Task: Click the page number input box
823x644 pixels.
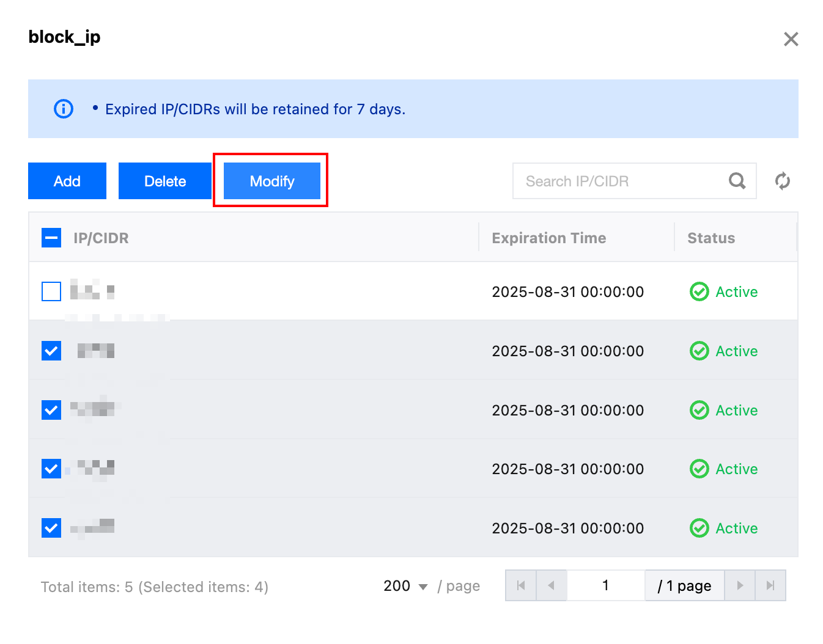Action: tap(605, 585)
